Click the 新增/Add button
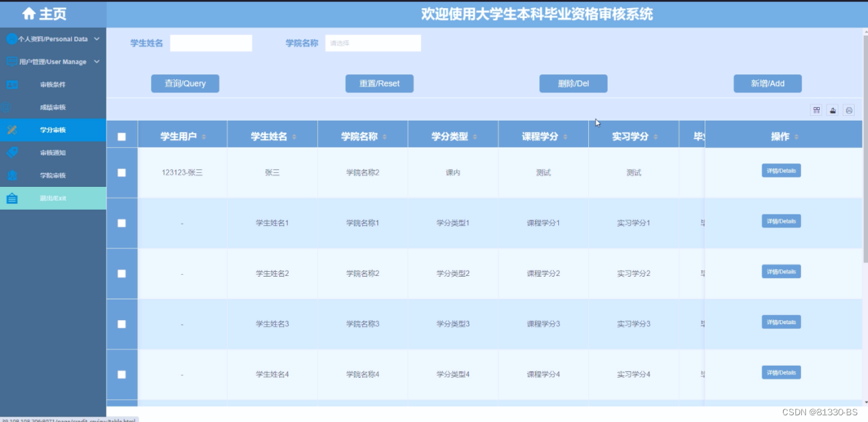This screenshot has width=868, height=422. pos(768,84)
